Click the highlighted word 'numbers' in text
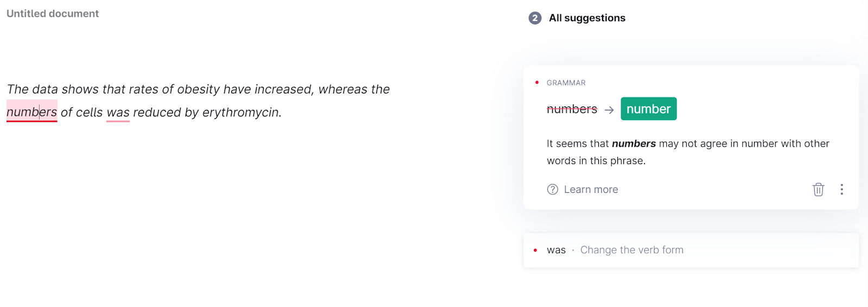The width and height of the screenshot is (868, 307). [x=31, y=112]
